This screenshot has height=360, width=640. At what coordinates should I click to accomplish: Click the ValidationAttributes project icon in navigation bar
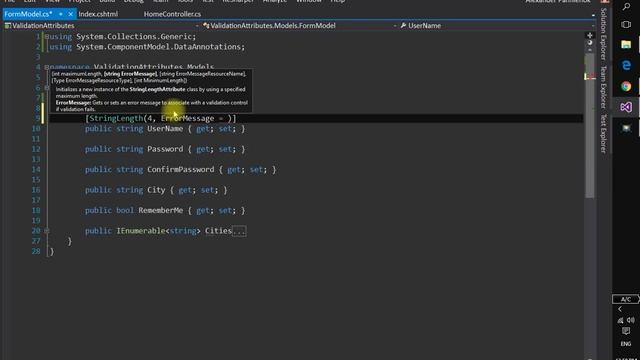pyautogui.click(x=8, y=26)
